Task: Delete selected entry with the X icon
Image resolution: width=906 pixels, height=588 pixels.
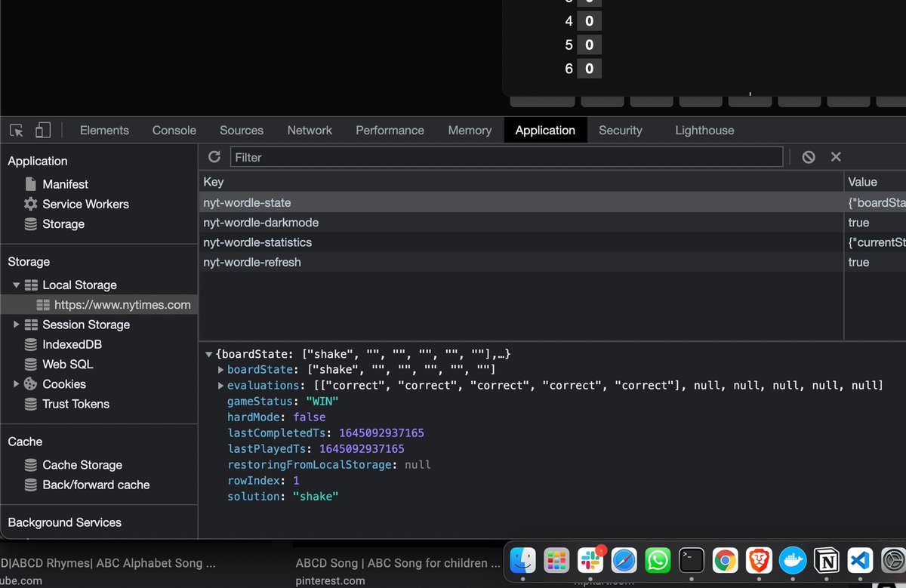Action: coord(836,157)
